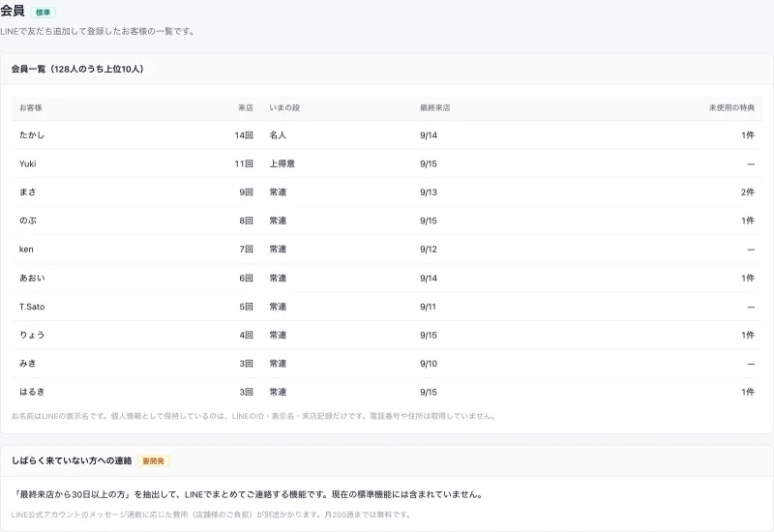
Task: Select customer name はるき
Action: (32, 392)
